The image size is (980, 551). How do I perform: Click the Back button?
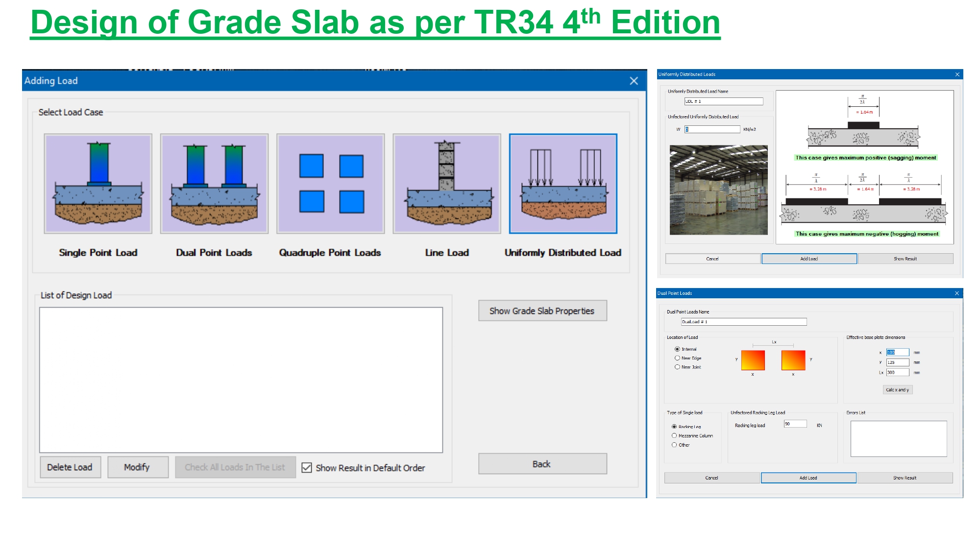tap(542, 464)
